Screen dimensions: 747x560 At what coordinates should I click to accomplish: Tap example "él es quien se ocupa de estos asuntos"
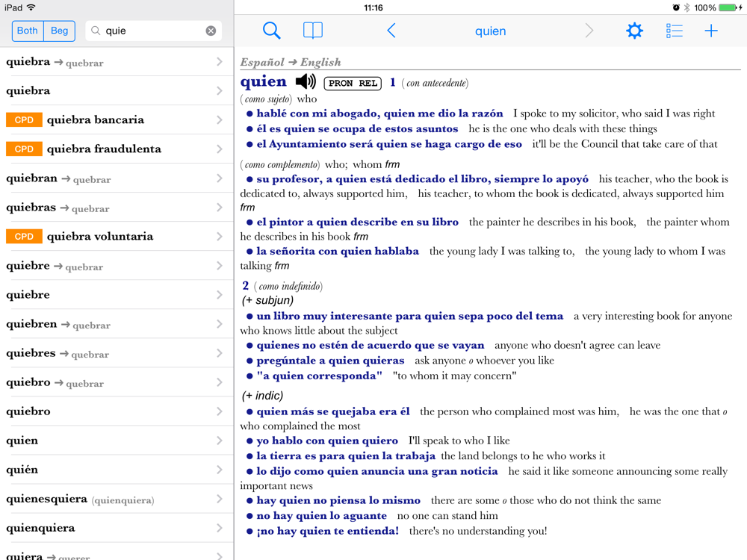(x=357, y=128)
